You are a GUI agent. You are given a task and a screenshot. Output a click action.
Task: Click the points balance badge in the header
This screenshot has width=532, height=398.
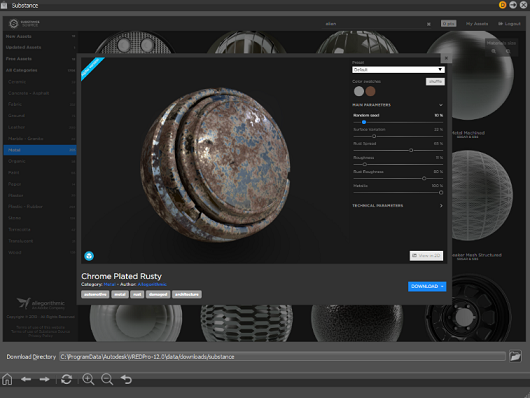[449, 23]
